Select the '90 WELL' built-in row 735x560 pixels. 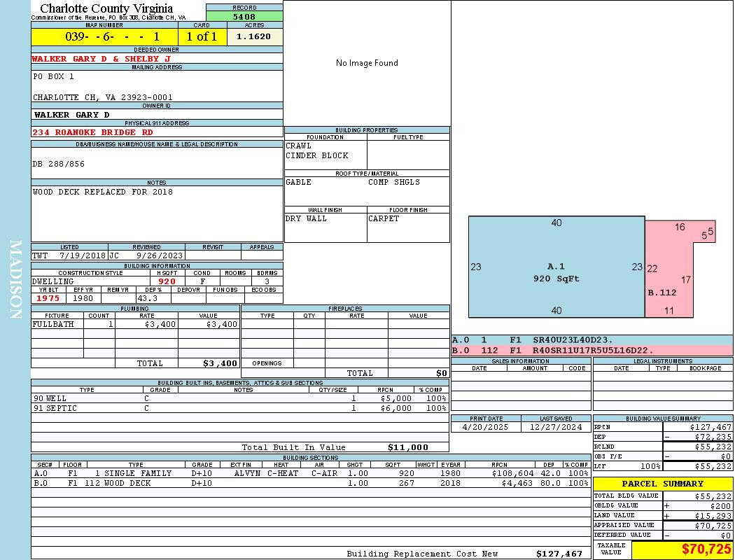[x=239, y=398]
